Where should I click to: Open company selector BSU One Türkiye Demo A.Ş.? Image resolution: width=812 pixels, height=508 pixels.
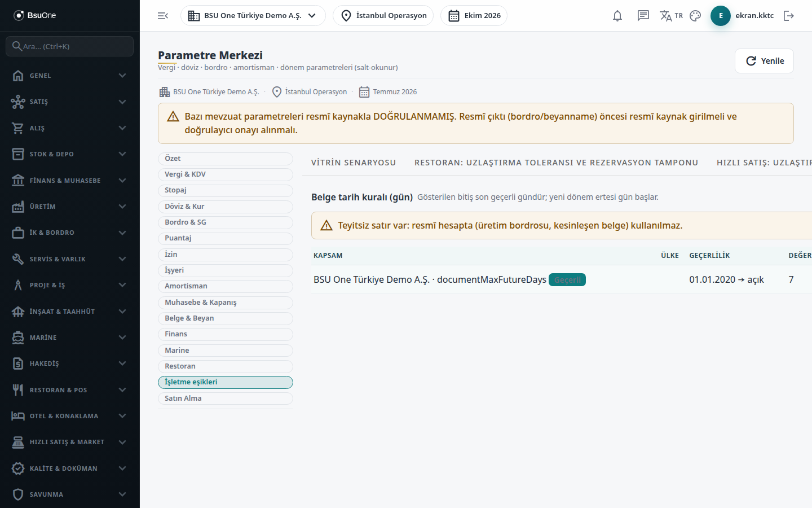click(253, 16)
